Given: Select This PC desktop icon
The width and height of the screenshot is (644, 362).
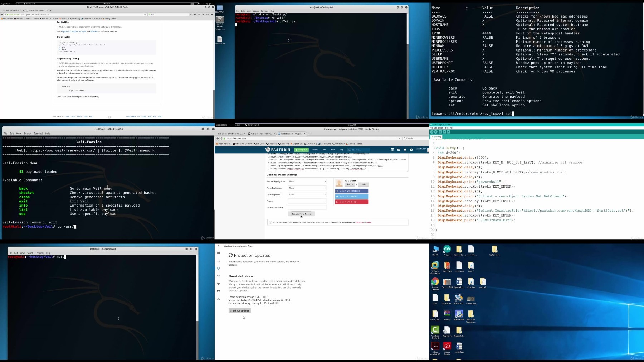Looking at the screenshot, I should point(435,251).
